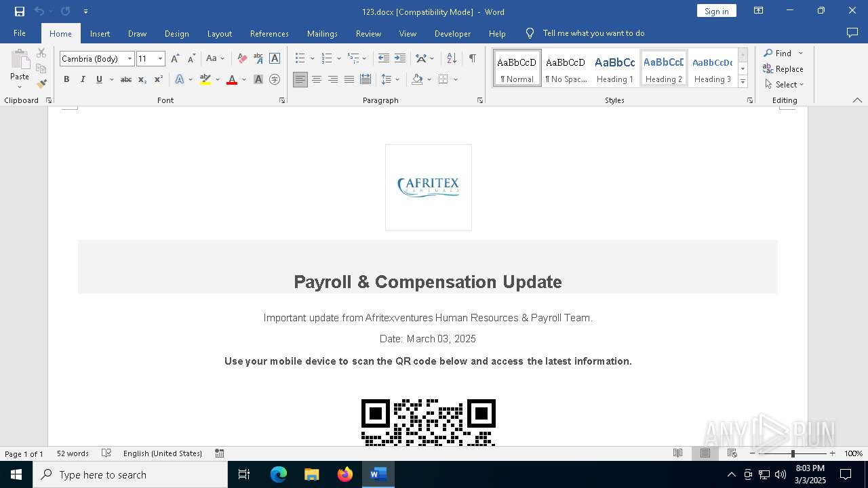Sort paragraphs alphabetically with A-Z icon
The image size is (868, 488).
point(452,58)
